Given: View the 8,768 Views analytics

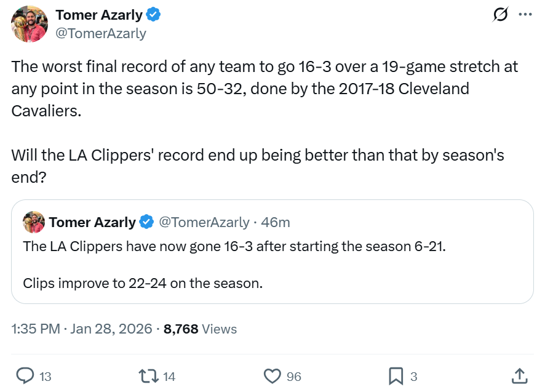Looking at the screenshot, I should [x=200, y=329].
